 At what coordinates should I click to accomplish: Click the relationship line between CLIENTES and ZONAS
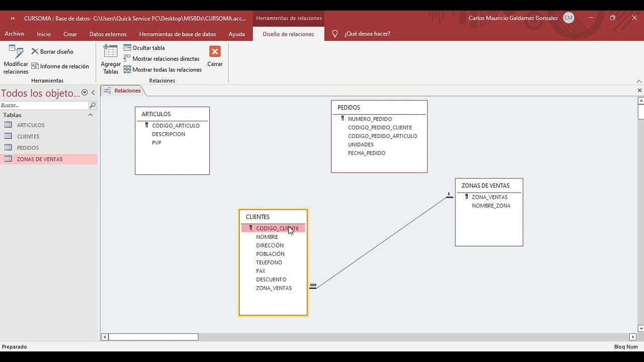pyautogui.click(x=381, y=242)
